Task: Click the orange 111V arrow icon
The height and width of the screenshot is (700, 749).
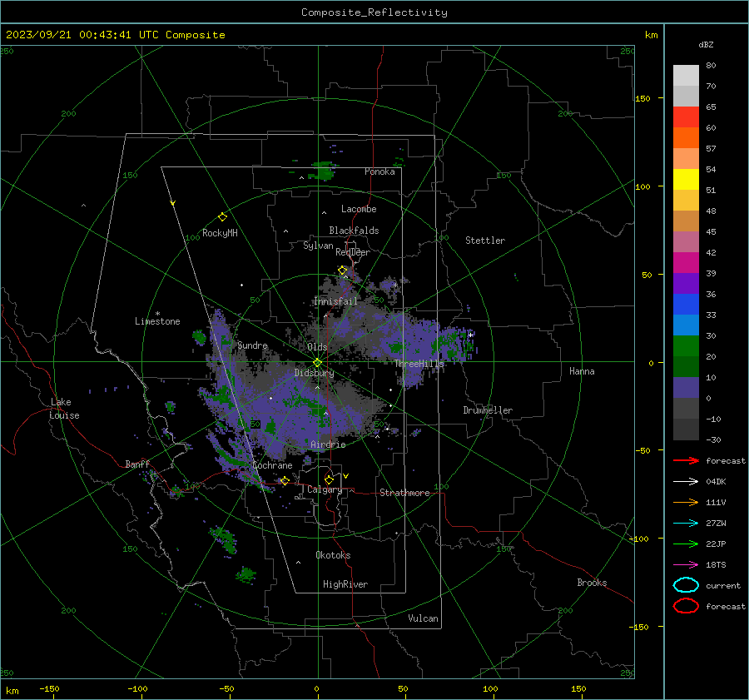Action: (686, 502)
